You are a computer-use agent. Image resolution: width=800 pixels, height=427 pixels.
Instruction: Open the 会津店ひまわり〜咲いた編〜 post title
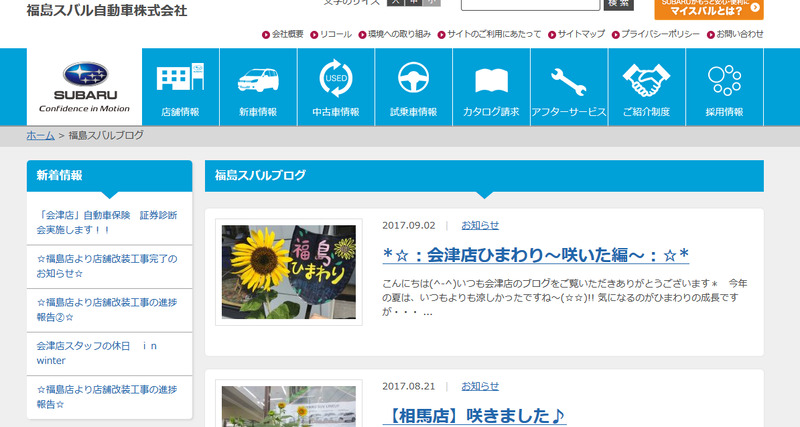pyautogui.click(x=536, y=255)
